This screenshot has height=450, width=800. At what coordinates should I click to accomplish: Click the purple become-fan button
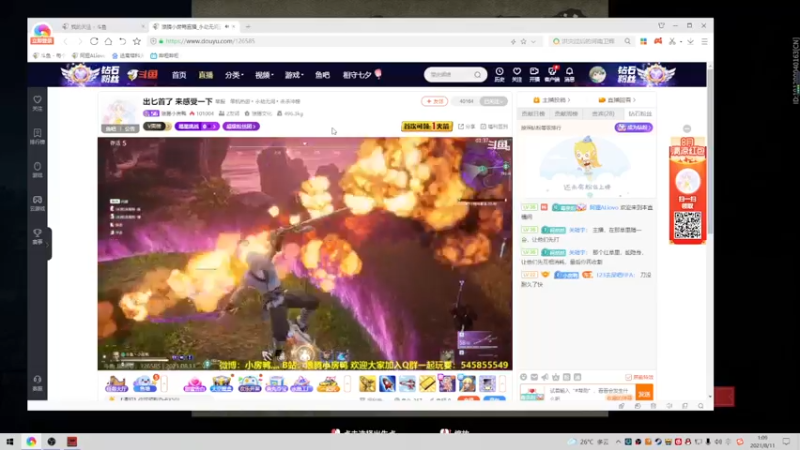pos(633,127)
